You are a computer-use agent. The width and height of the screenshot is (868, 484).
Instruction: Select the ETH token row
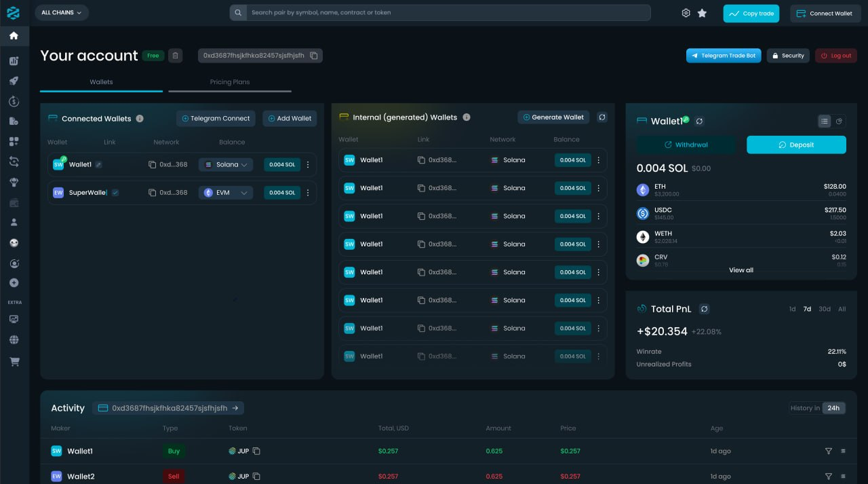point(741,190)
